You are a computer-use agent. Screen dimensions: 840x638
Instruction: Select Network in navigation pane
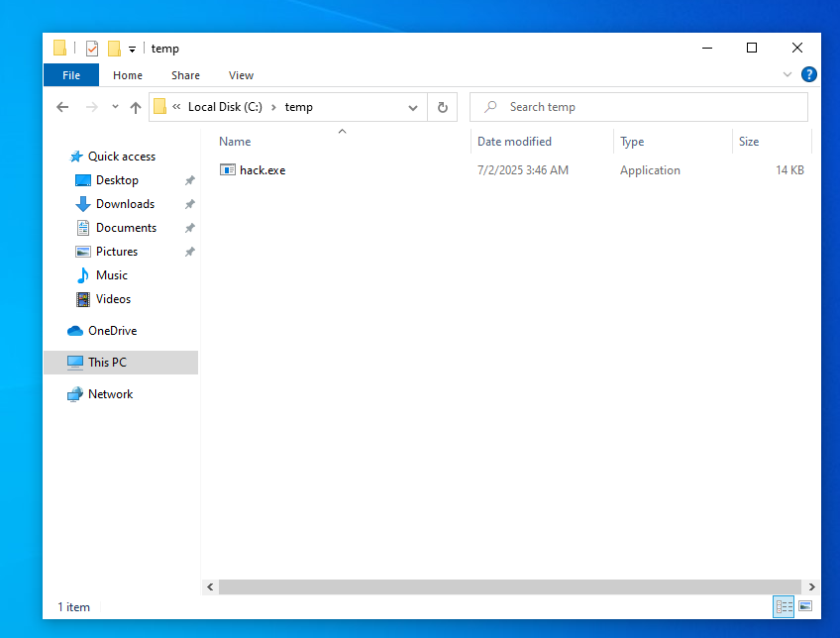[110, 394]
